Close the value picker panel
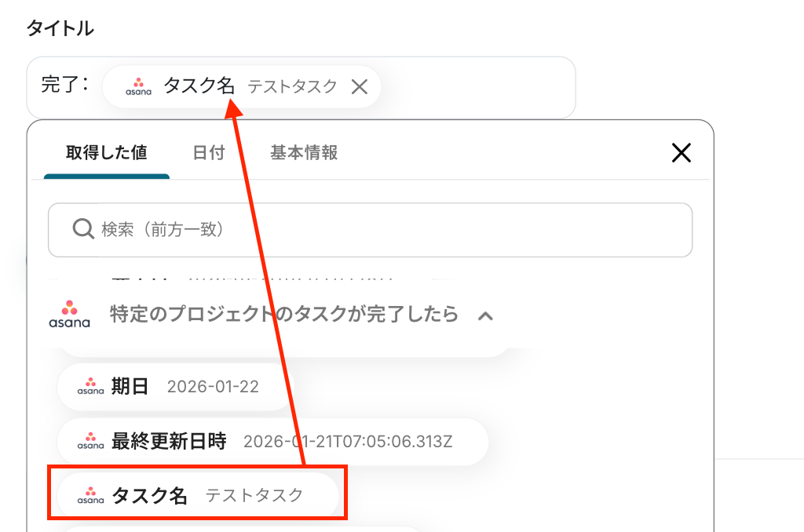This screenshot has height=532, width=804. click(681, 153)
